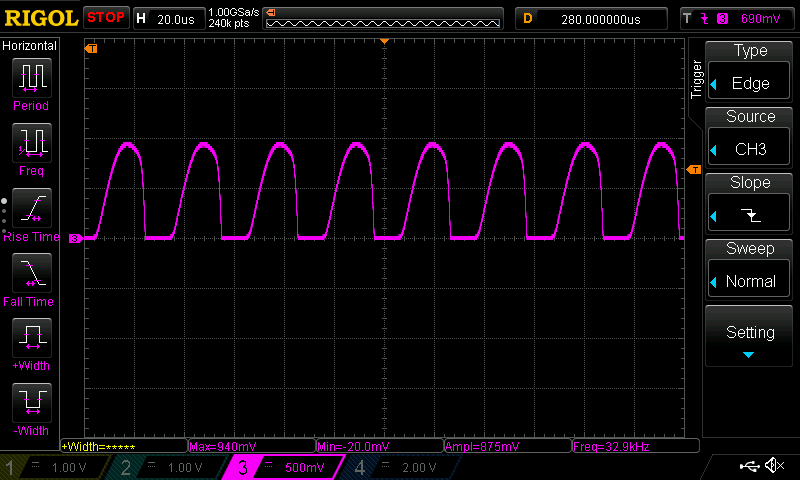Click the 240k pts memory depth readout

coord(229,23)
